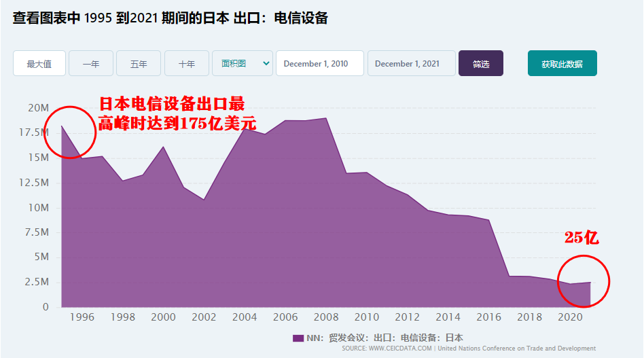Click the teal 获取此数据 button
The width and height of the screenshot is (644, 358).
562,64
